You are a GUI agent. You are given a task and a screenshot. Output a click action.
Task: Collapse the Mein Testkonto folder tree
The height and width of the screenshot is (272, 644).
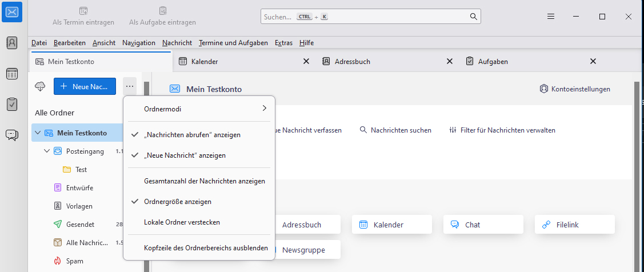click(x=38, y=133)
